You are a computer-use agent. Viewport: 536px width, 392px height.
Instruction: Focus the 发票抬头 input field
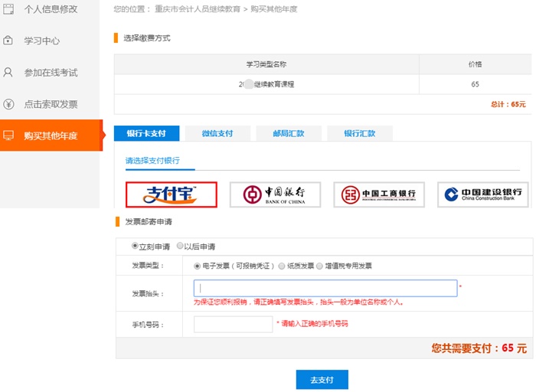click(325, 289)
